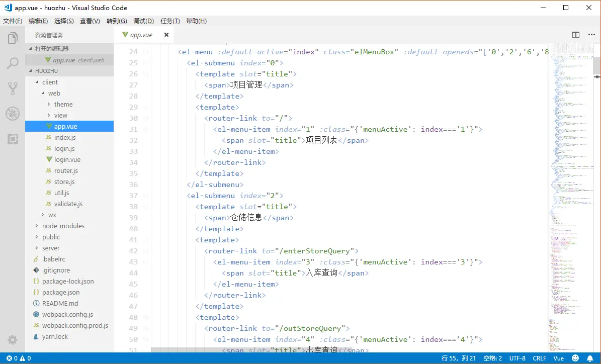Fold line 37 el-submenu block

146,196
